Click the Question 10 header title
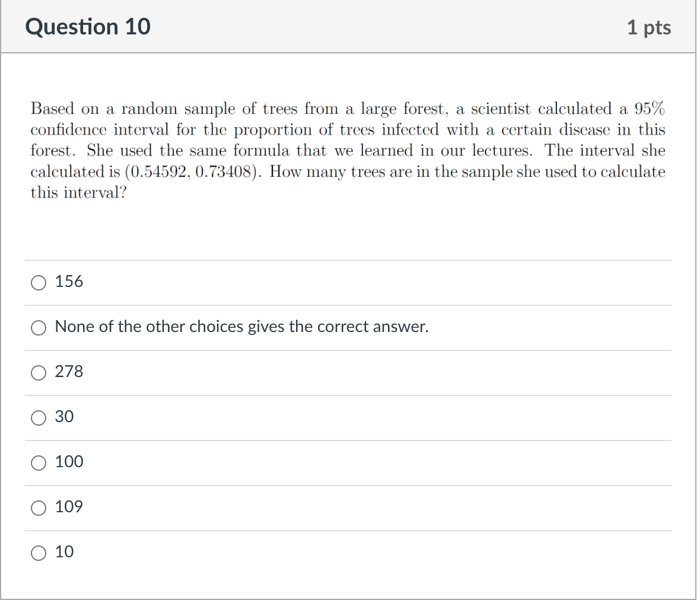The height and width of the screenshot is (600, 700). pyautogui.click(x=88, y=27)
